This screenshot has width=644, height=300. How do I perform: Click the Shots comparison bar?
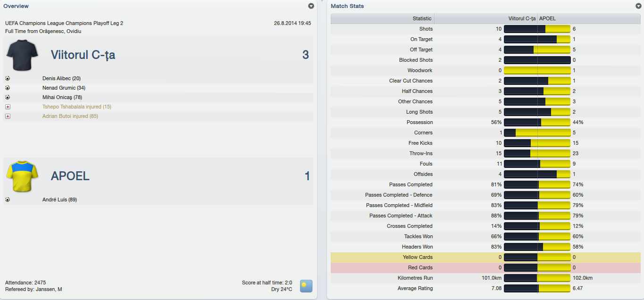[537, 29]
